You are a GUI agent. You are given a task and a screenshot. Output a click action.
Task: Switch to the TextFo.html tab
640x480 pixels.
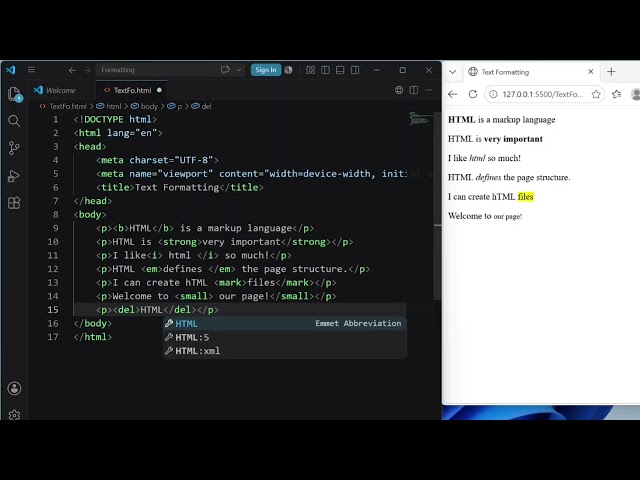[132, 90]
